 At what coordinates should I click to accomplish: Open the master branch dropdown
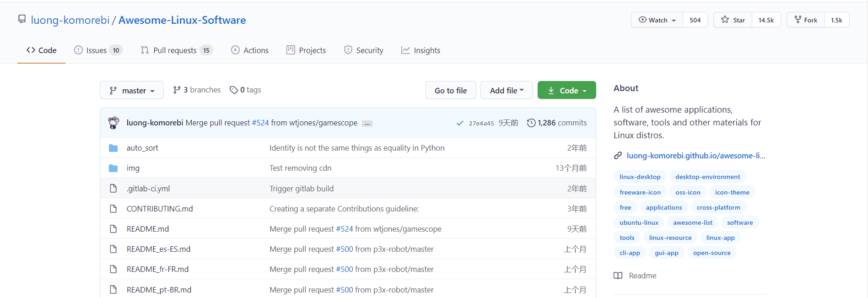click(132, 90)
